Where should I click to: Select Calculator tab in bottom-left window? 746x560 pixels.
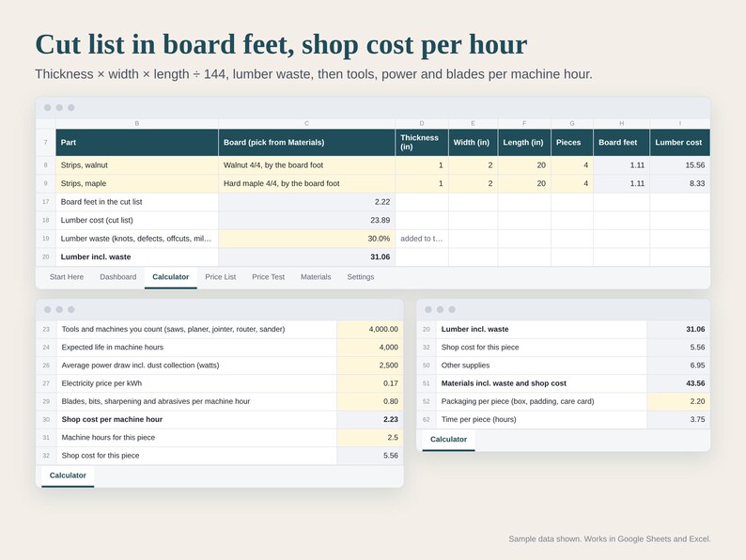point(68,475)
